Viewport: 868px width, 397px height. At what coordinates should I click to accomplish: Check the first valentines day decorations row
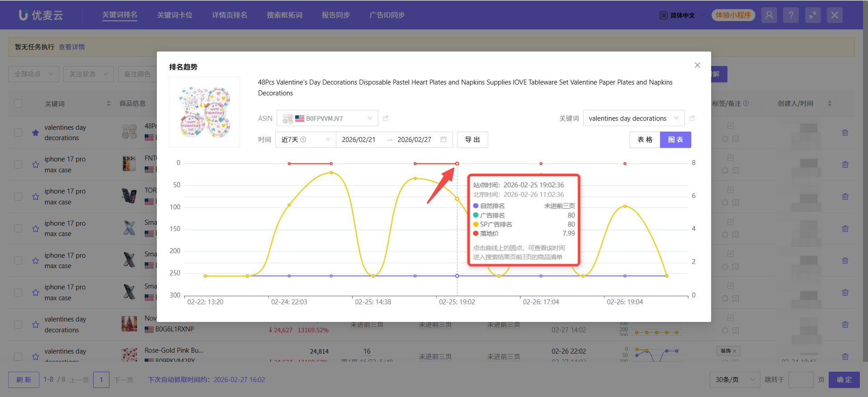click(x=18, y=132)
